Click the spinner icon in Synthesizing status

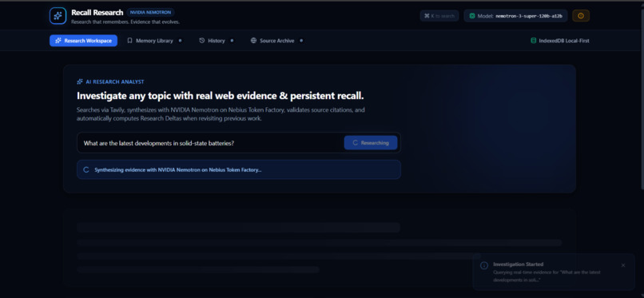click(86, 169)
